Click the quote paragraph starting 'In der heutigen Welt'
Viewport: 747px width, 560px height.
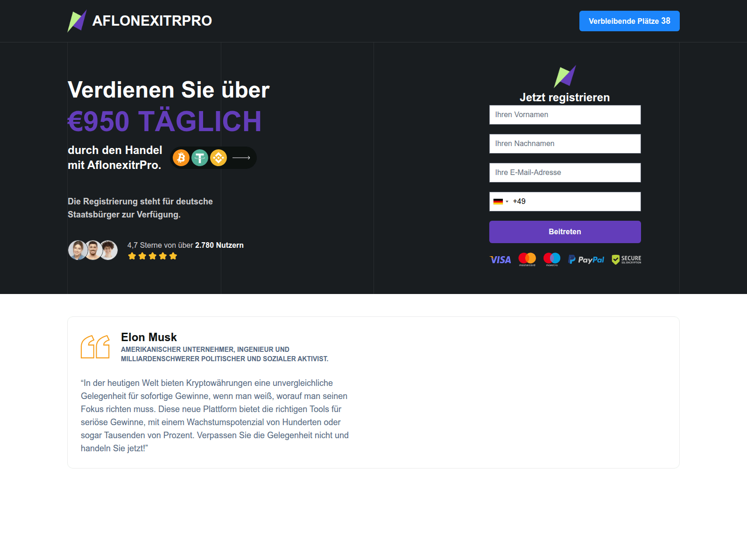click(215, 416)
